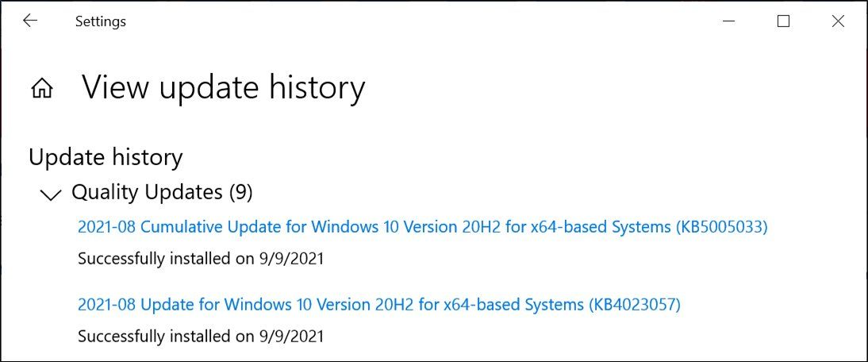Minimize the Settings window
Image resolution: width=868 pixels, height=362 pixels.
point(729,21)
